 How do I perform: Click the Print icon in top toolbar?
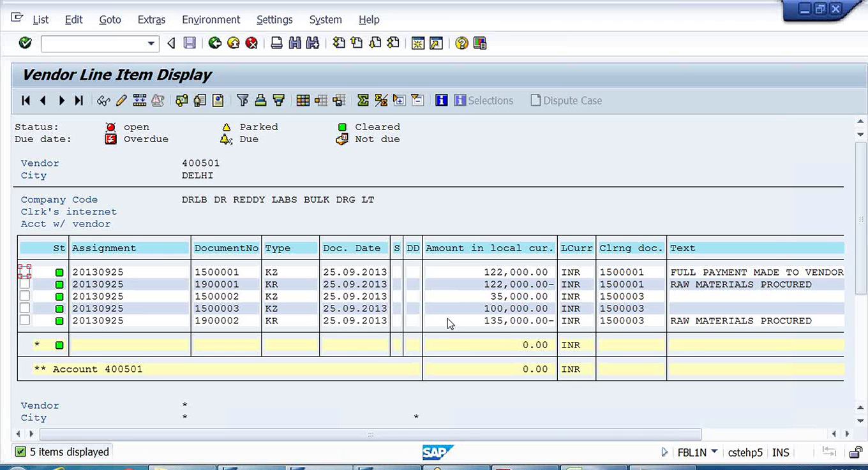point(276,43)
